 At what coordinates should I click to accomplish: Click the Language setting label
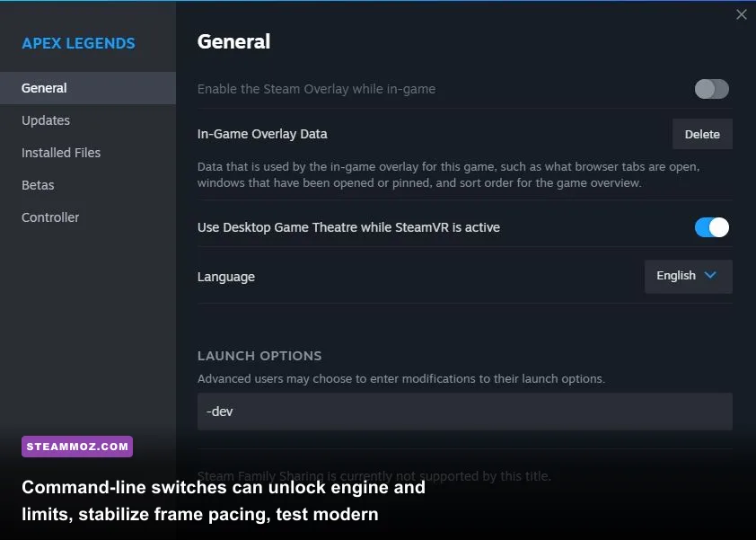coord(226,277)
